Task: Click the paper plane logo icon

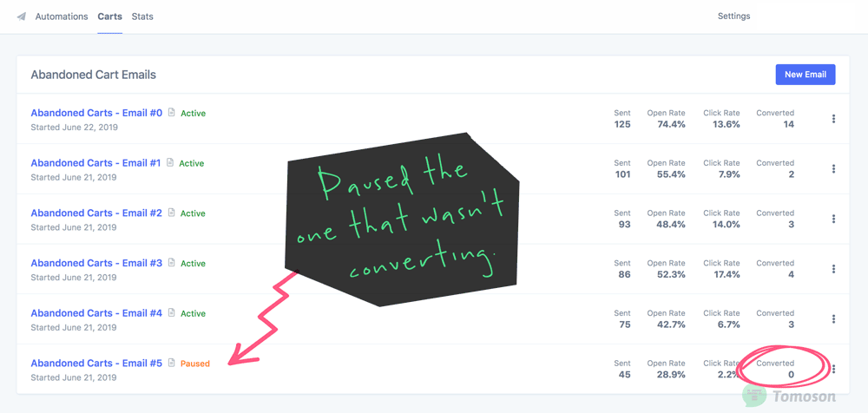Action: coord(21,16)
